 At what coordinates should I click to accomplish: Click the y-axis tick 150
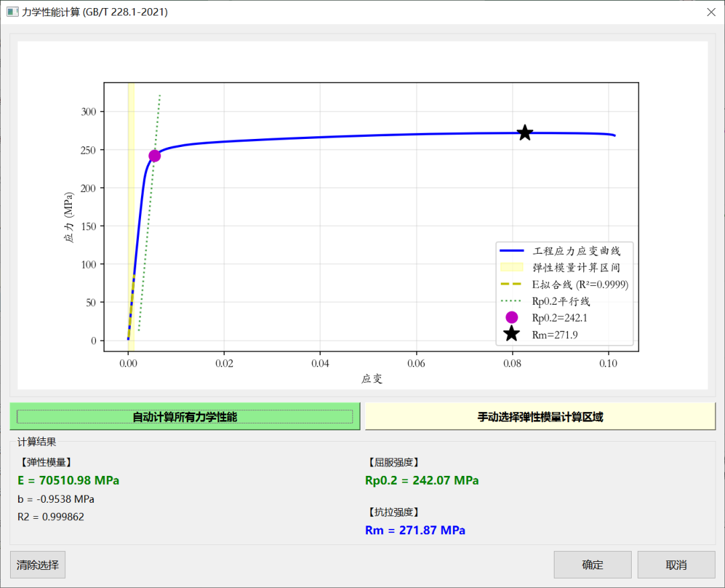coord(89,226)
